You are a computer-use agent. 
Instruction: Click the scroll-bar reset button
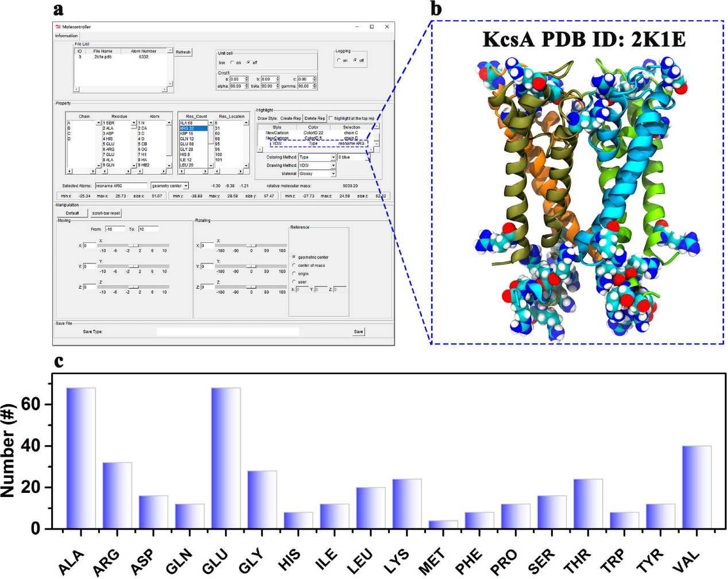pos(106,213)
